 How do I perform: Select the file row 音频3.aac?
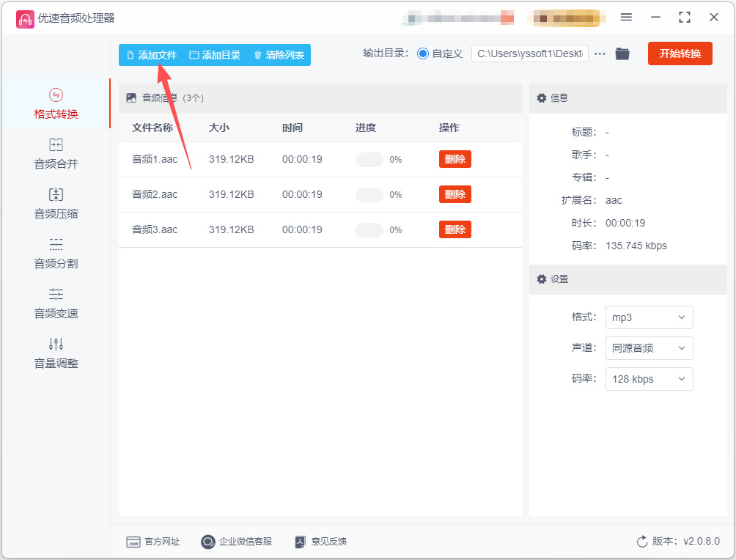click(x=320, y=229)
